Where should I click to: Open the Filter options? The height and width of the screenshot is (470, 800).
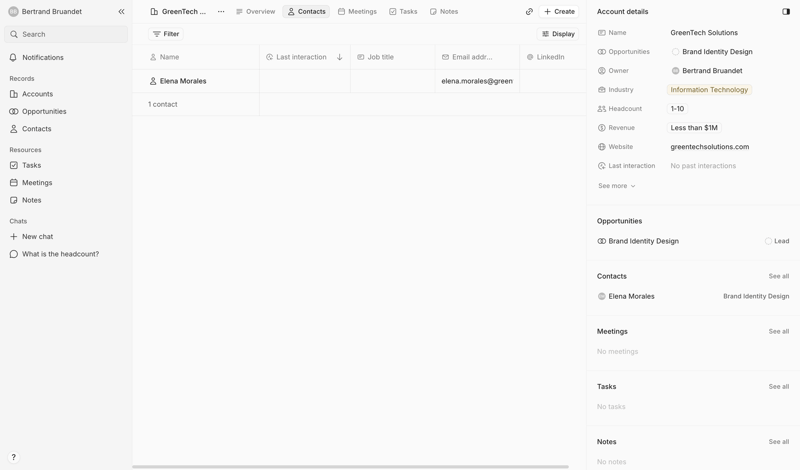point(166,34)
